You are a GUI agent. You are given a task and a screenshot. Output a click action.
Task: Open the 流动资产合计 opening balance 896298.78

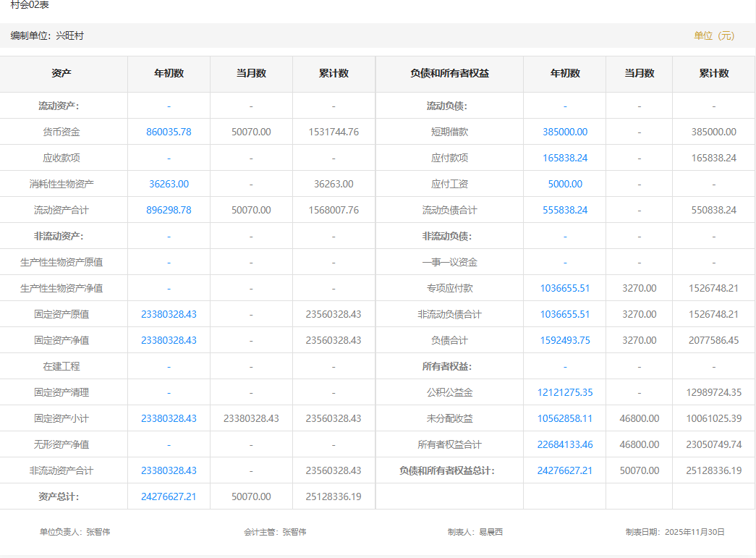point(169,210)
